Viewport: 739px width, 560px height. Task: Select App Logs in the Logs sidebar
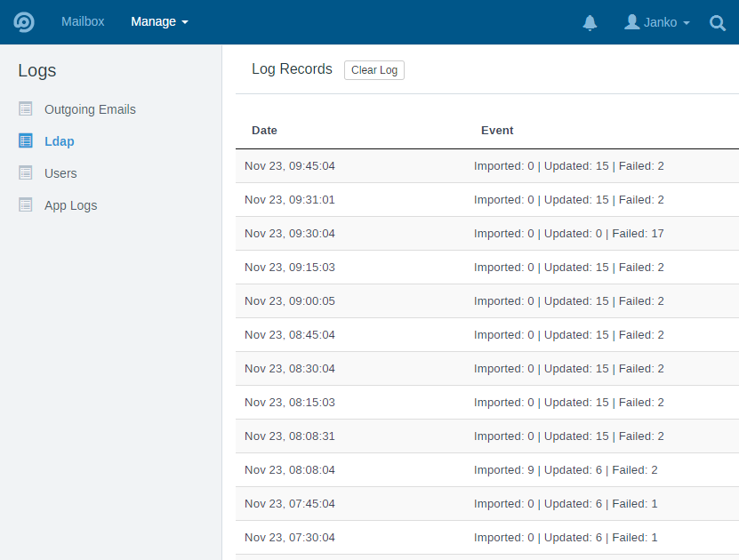tap(72, 204)
